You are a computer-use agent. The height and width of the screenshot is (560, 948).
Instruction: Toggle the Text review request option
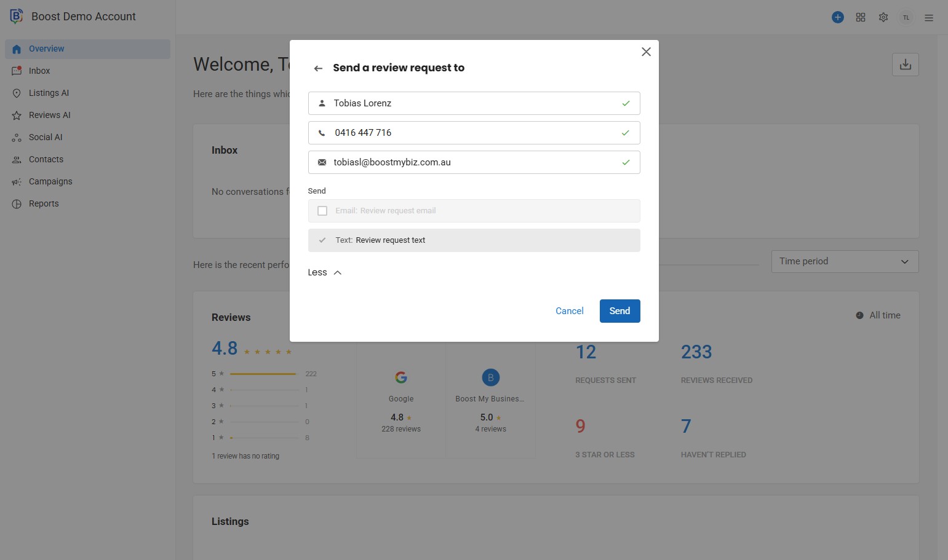coord(322,240)
